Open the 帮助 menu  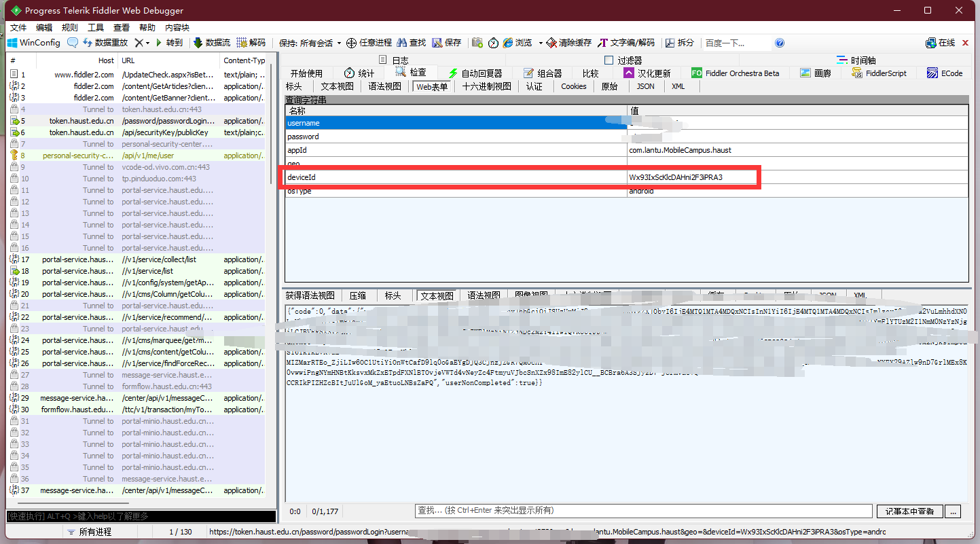147,28
